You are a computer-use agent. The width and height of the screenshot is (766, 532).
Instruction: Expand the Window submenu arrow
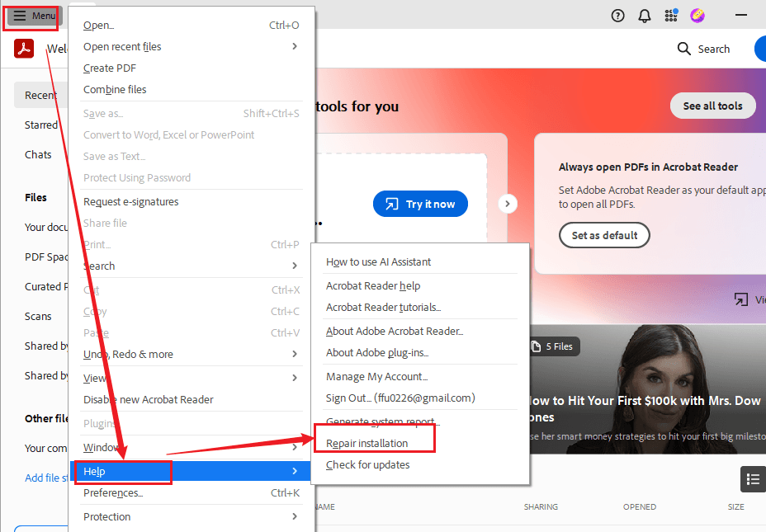coord(294,447)
